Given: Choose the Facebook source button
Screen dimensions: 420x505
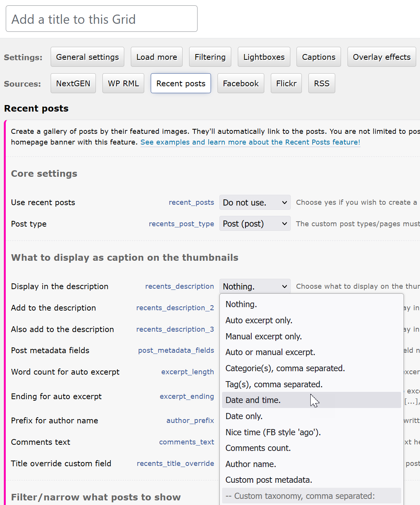Looking at the screenshot, I should click(240, 84).
